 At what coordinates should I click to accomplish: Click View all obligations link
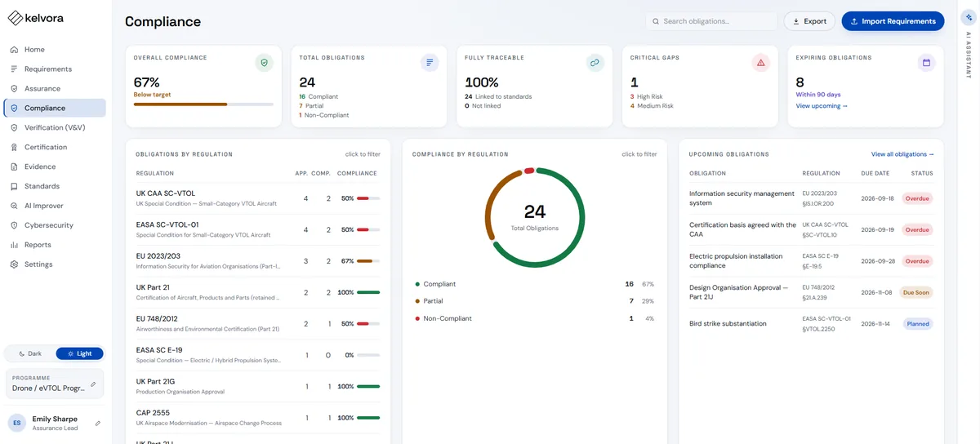pyautogui.click(x=902, y=154)
